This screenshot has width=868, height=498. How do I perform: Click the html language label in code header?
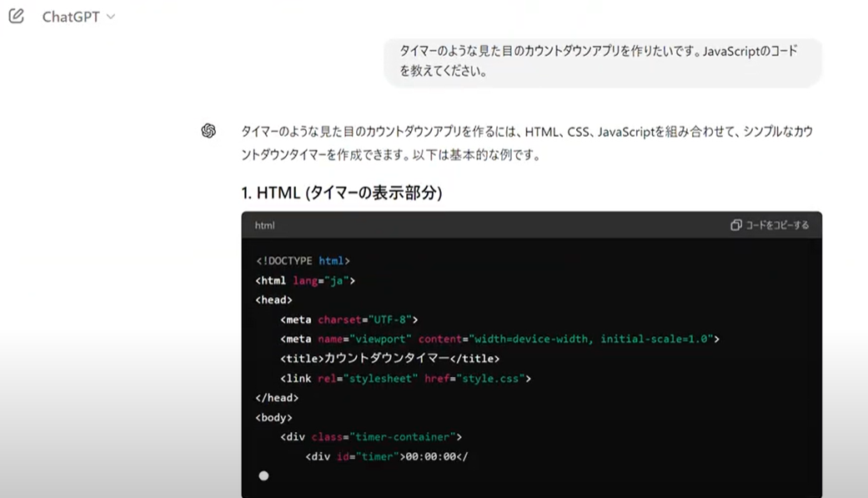[264, 225]
